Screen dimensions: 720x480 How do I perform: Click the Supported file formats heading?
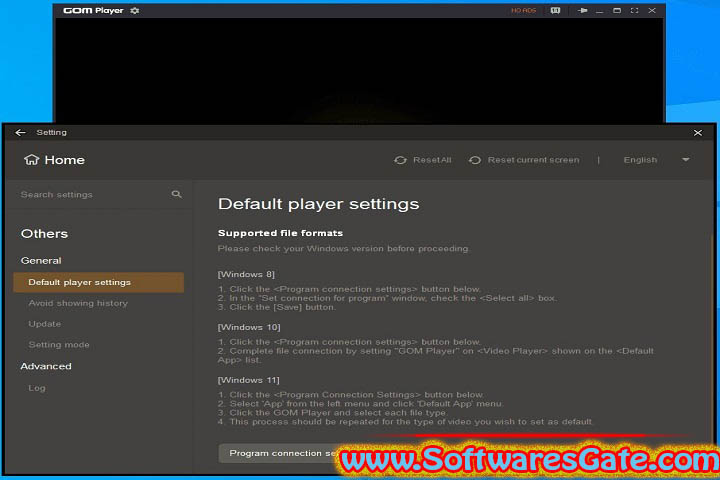click(x=280, y=233)
